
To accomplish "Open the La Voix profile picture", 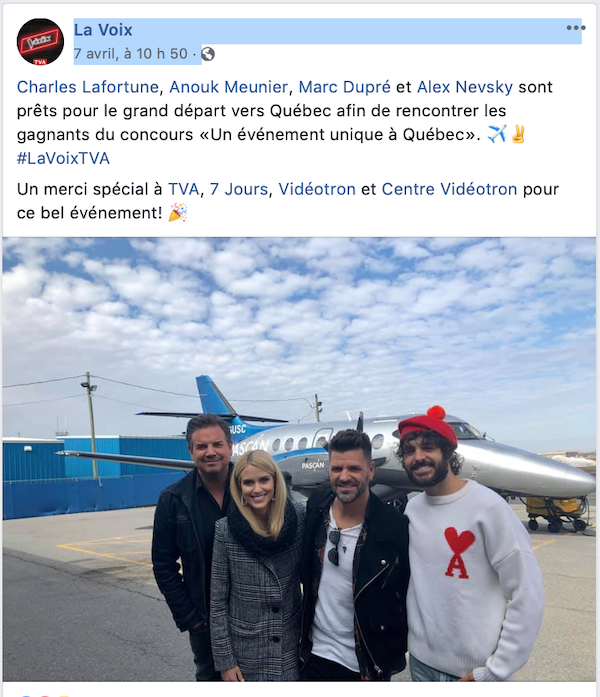I will 40,42.
